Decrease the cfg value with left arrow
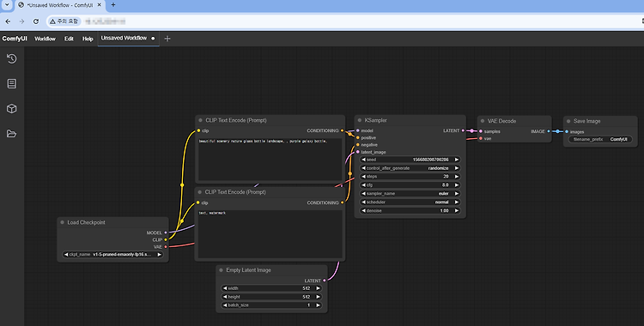The image size is (644, 326). 363,185
